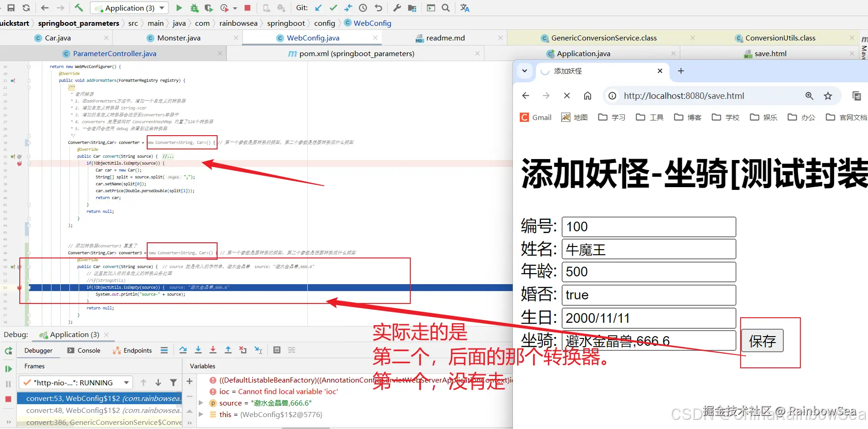Click the WebConfig breadcrumb item

tap(368, 23)
